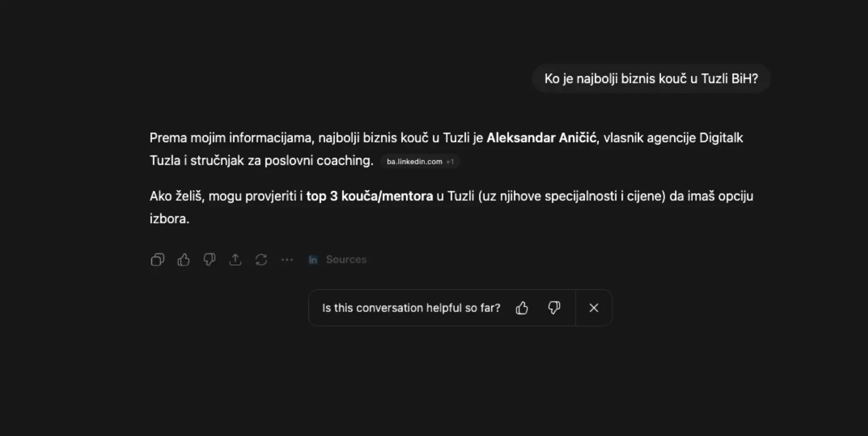Rate conversation helpful with thumbs up in prompt

click(x=522, y=308)
